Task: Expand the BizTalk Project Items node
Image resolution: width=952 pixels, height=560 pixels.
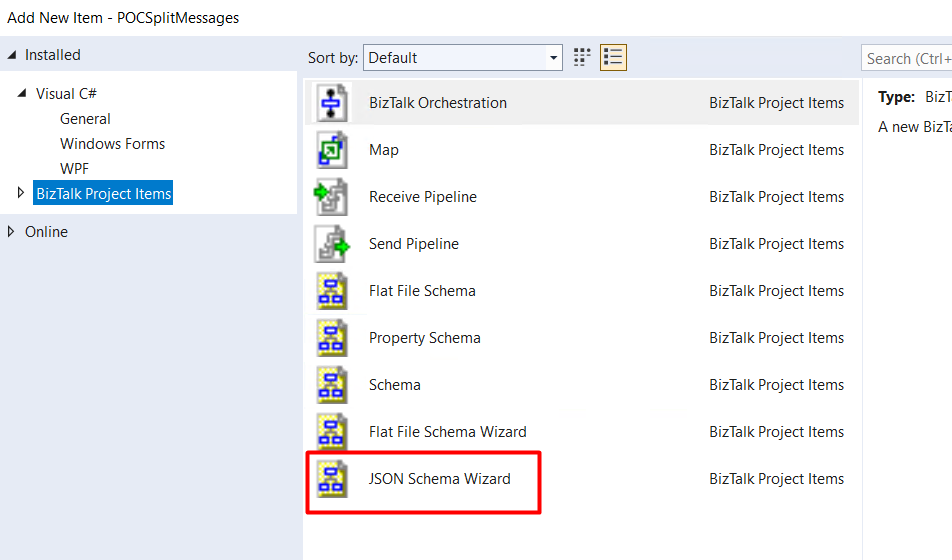Action: click(21, 193)
